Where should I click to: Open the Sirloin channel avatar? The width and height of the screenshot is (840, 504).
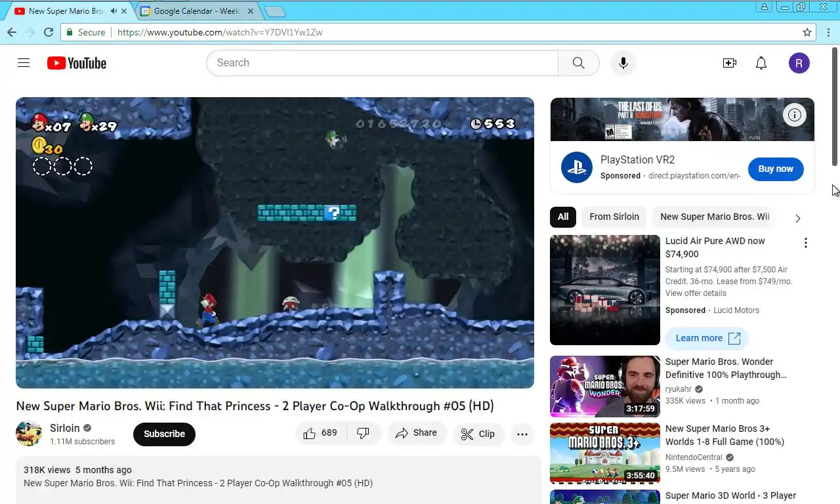pos(29,434)
